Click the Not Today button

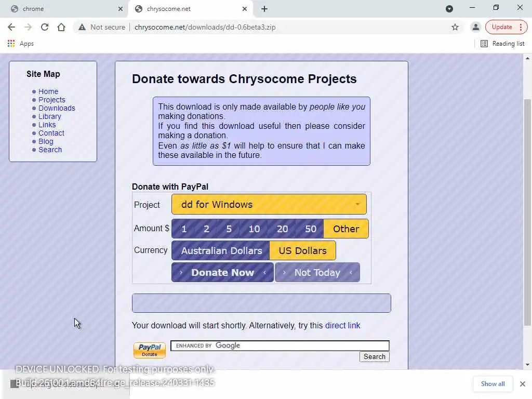pos(317,272)
